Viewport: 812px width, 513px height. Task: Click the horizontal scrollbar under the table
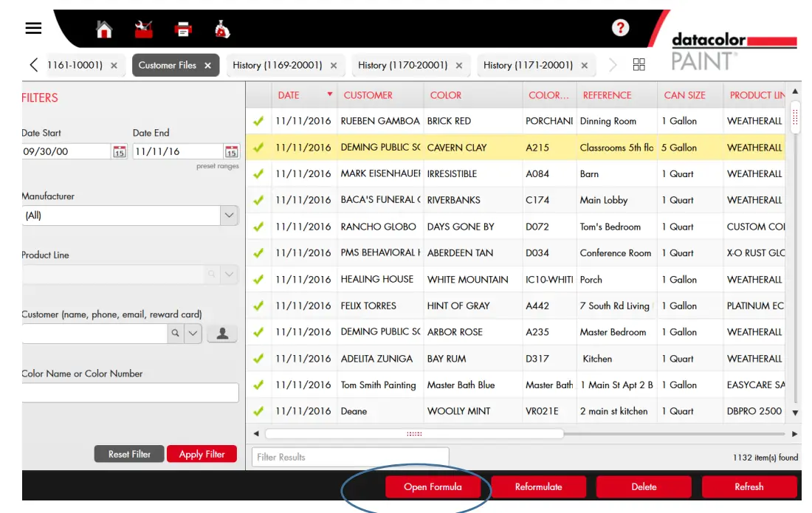click(x=414, y=434)
